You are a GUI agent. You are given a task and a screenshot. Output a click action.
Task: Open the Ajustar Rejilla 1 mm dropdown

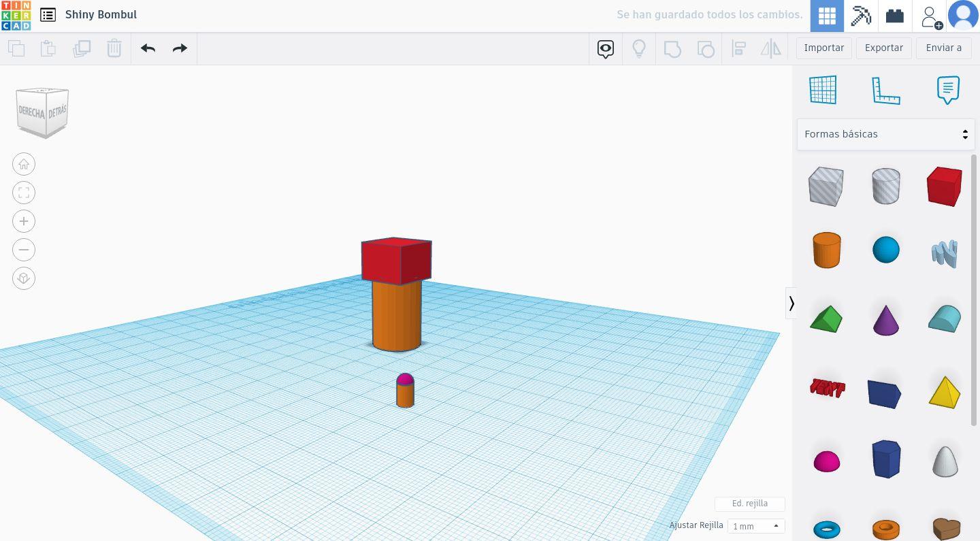pos(755,526)
